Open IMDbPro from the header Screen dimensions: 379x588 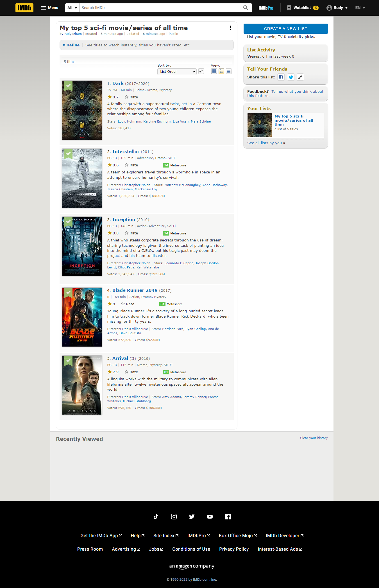266,8
